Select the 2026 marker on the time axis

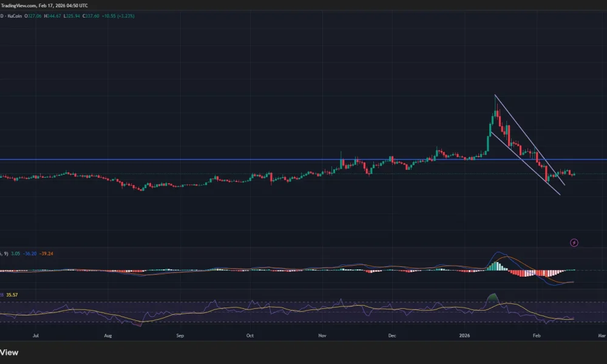point(466,335)
